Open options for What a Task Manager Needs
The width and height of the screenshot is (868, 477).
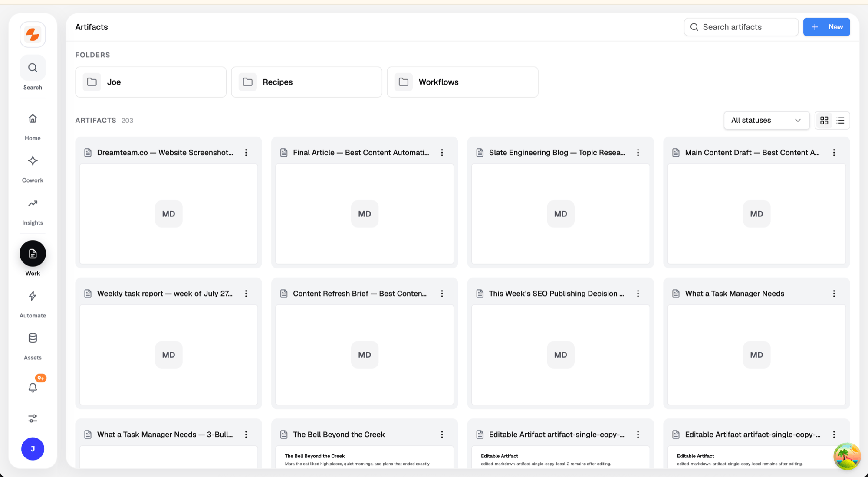point(834,294)
